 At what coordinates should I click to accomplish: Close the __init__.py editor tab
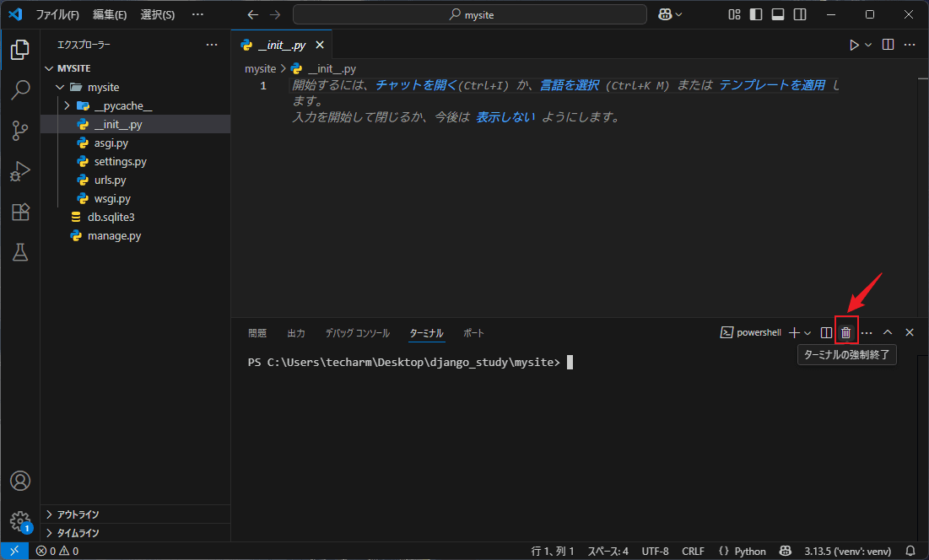320,45
